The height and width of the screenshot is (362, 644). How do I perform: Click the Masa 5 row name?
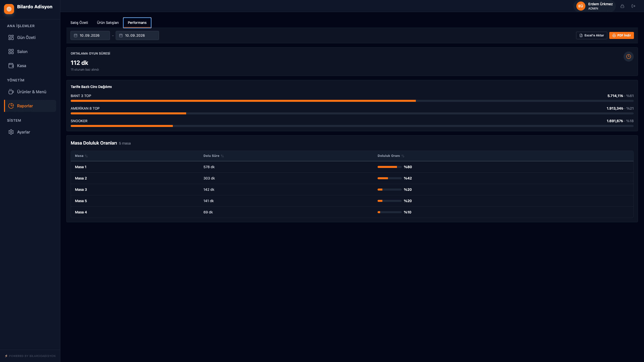(x=81, y=201)
